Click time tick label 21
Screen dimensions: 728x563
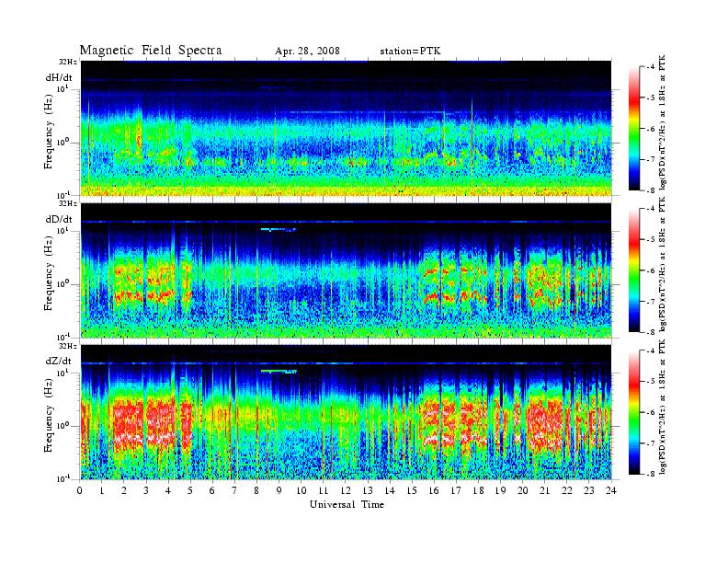[544, 491]
